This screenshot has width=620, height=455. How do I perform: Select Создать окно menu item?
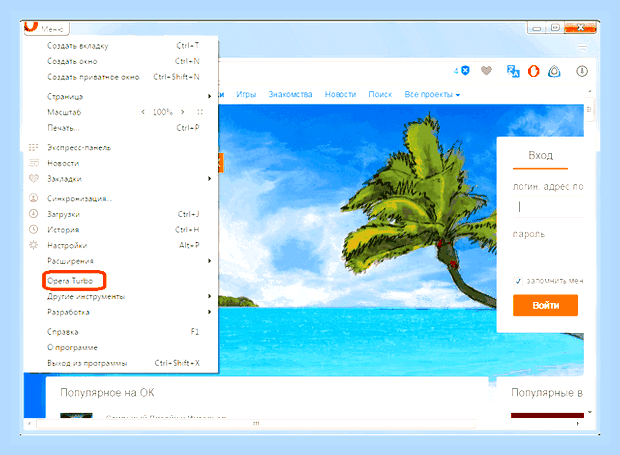pyautogui.click(x=121, y=61)
